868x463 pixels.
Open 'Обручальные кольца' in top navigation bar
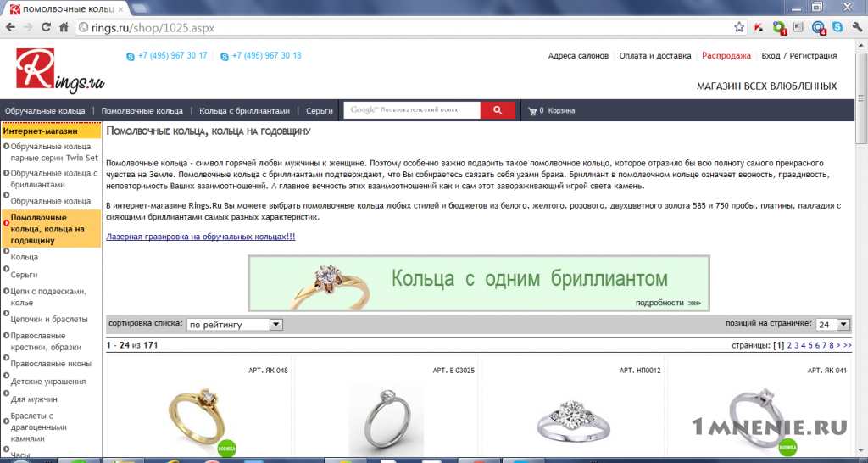pyautogui.click(x=45, y=111)
